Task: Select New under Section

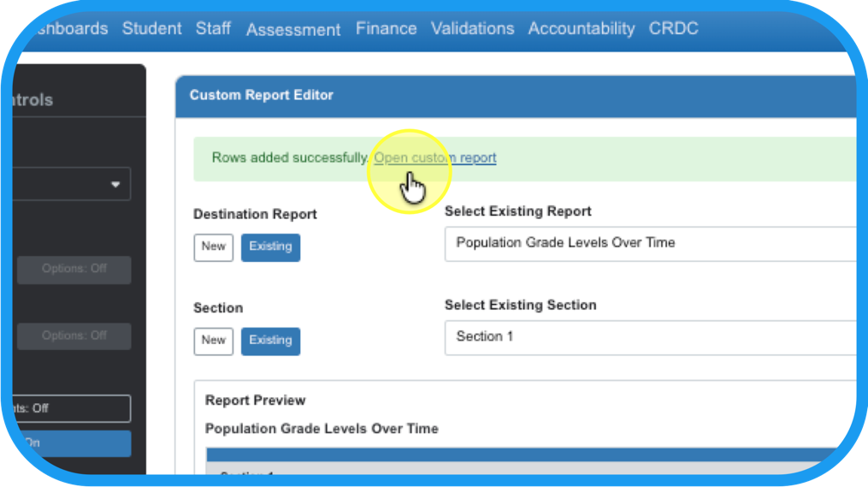Action: [x=213, y=340]
